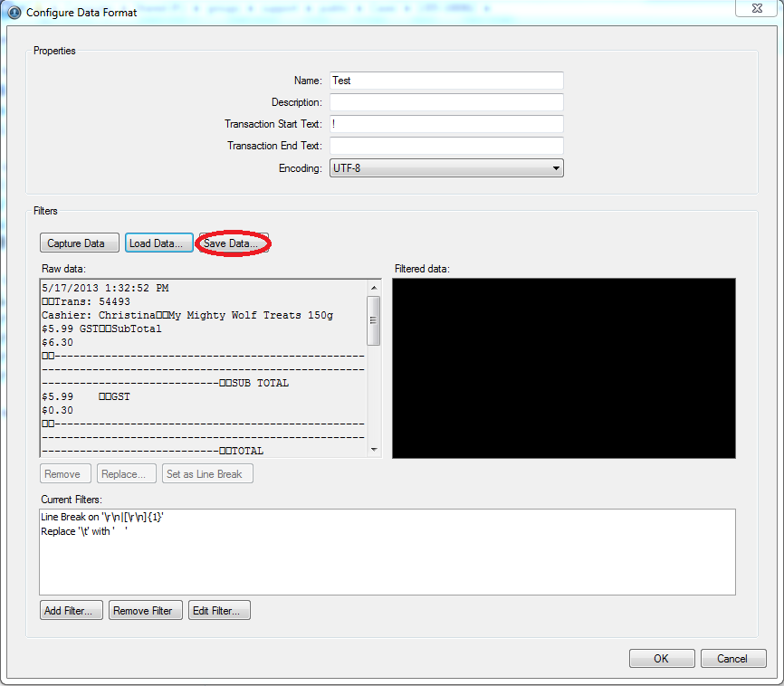This screenshot has height=686, width=784.
Task: Confirm with the OK button
Action: pos(662,659)
